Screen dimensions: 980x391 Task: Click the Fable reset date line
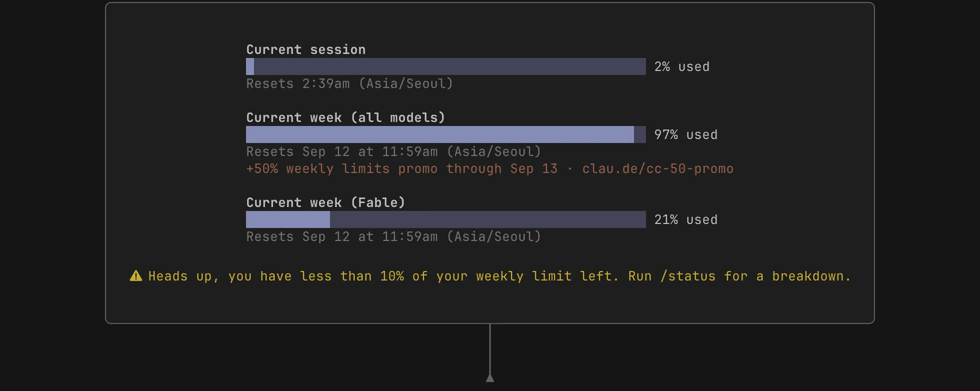[393, 237]
